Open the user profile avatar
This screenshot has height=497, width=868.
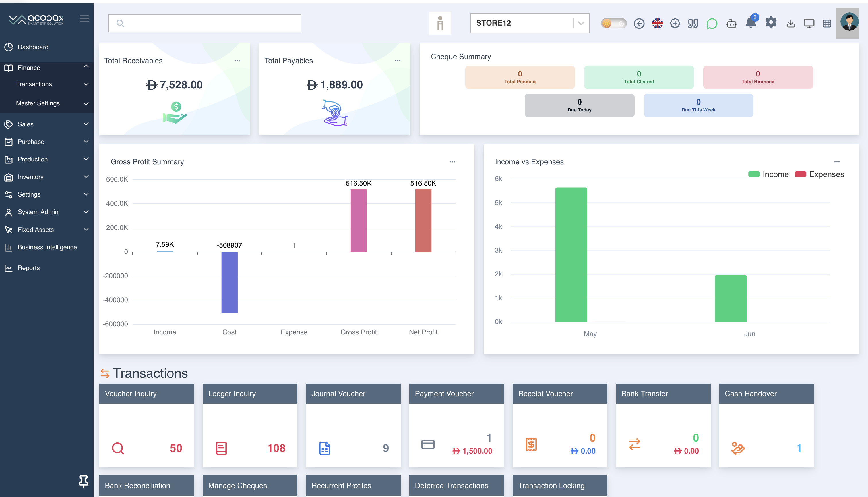tap(849, 22)
